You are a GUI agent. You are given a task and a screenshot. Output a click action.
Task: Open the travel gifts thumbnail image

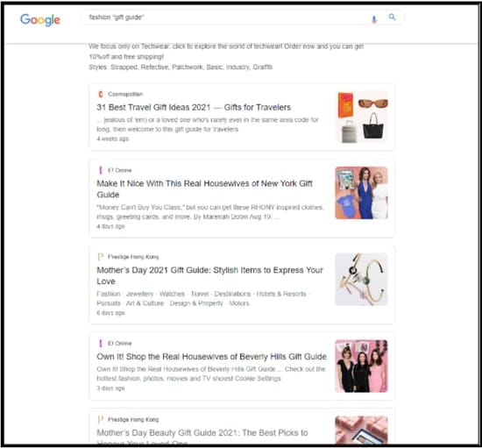[x=361, y=117]
